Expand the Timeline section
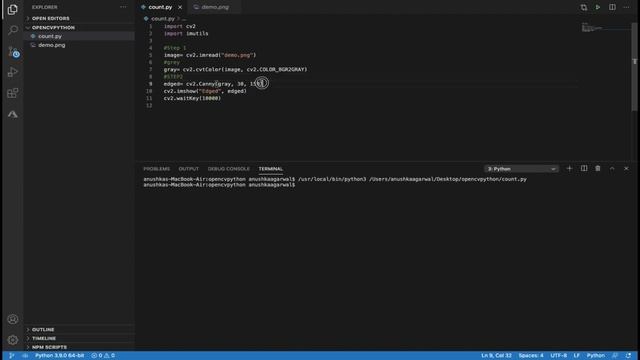The height and width of the screenshot is (360, 640). point(44,338)
